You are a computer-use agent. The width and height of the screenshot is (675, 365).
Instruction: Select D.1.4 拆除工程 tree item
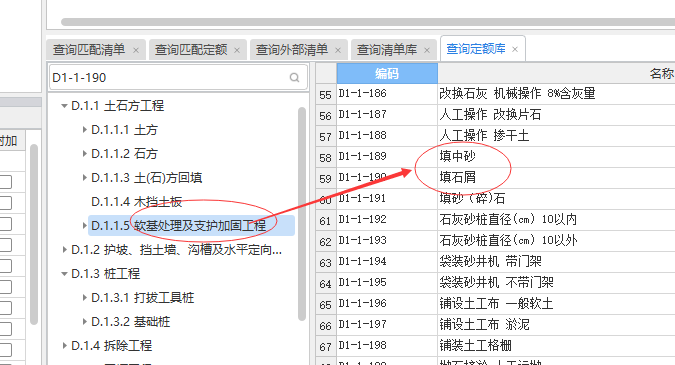111,346
